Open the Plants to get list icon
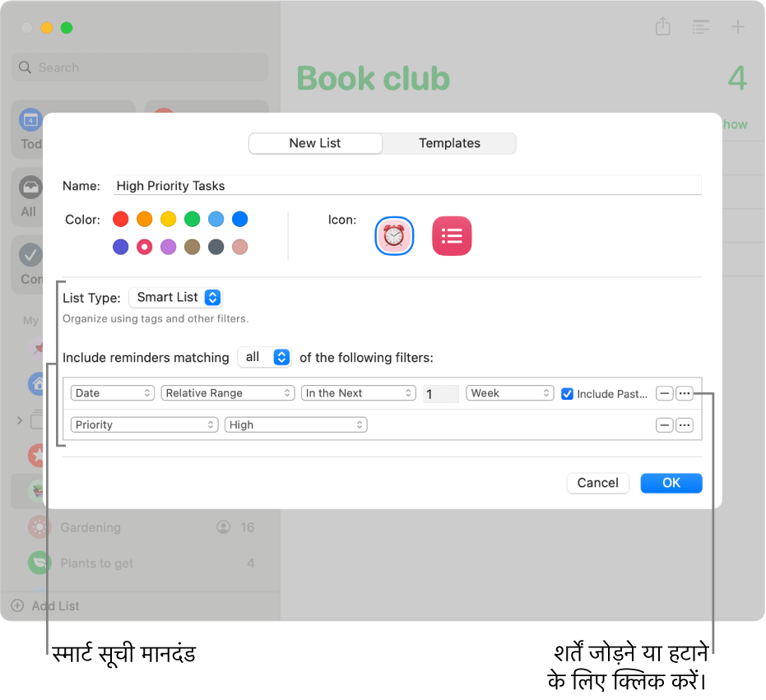The width and height of the screenshot is (766, 700). point(39,563)
